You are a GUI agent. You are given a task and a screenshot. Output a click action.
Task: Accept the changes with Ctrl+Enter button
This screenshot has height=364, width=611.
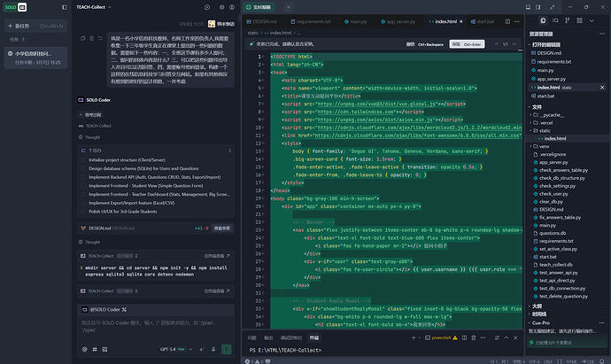[x=467, y=44]
